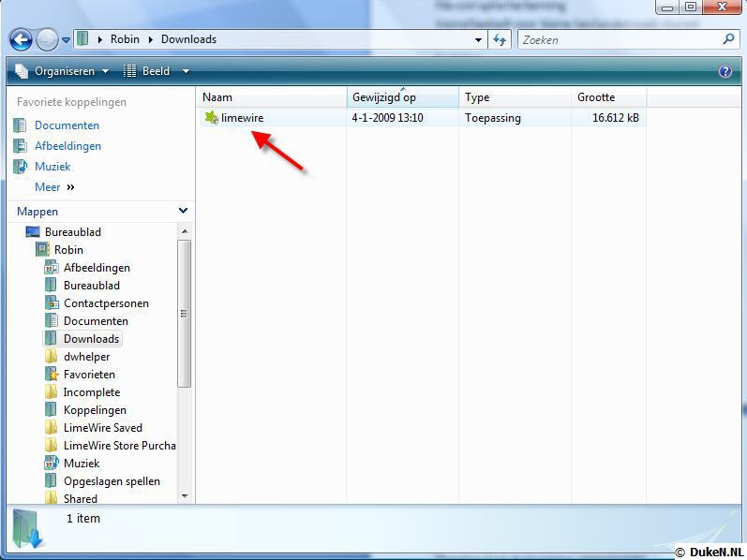Show more favorites with Meer

click(54, 187)
